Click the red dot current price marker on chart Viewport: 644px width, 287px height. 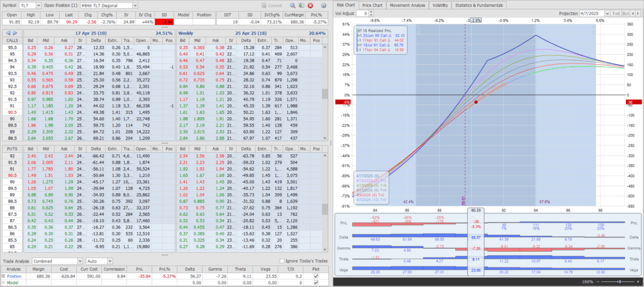475,101
